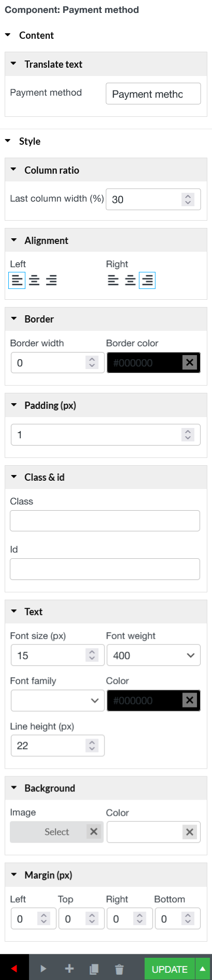Viewport: 212px width, 980px height.
Task: Click the plus add icon in bottom toolbar
Action: [69, 969]
